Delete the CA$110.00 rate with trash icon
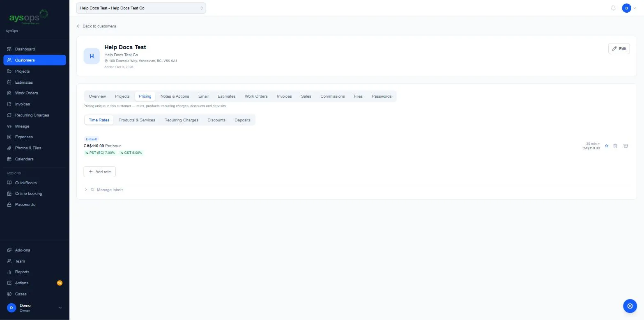The width and height of the screenshot is (644, 320). point(615,146)
